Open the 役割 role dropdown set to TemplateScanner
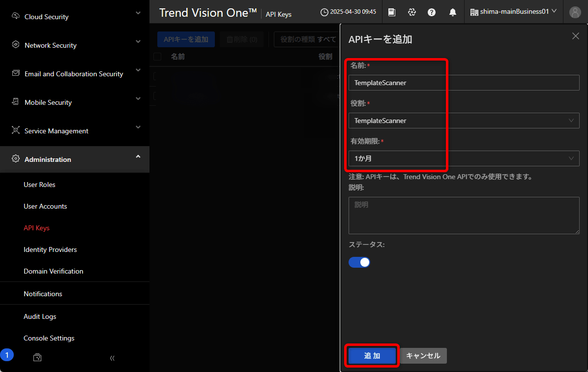This screenshot has height=372, width=588. (464, 121)
